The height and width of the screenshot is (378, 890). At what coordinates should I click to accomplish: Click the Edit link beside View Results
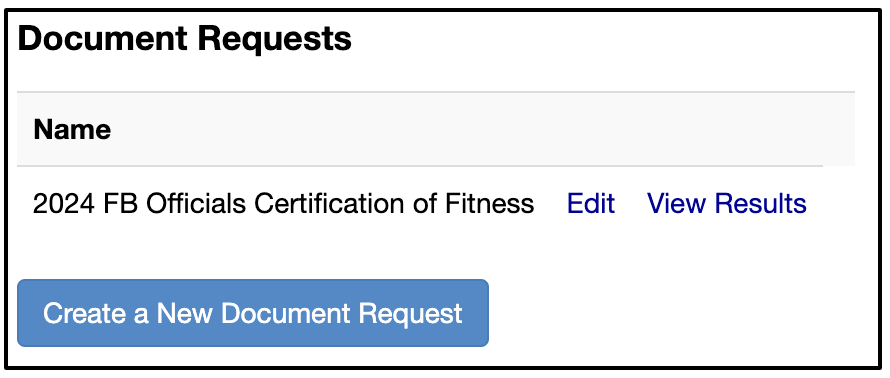coord(591,203)
